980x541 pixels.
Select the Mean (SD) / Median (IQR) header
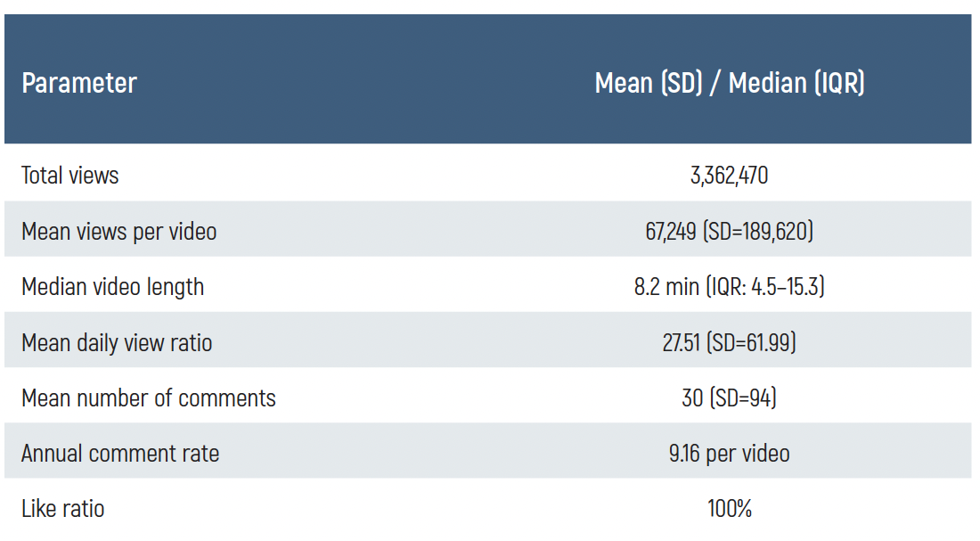point(729,83)
